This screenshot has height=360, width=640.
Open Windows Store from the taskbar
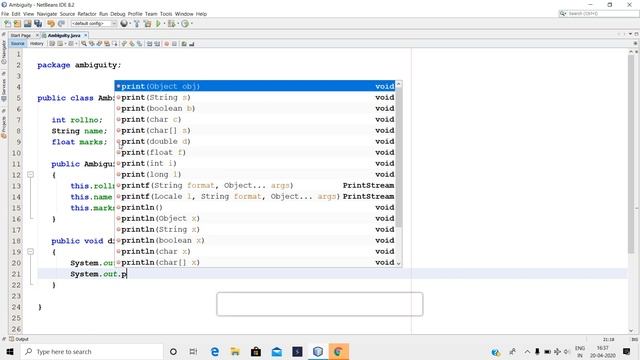click(256, 351)
